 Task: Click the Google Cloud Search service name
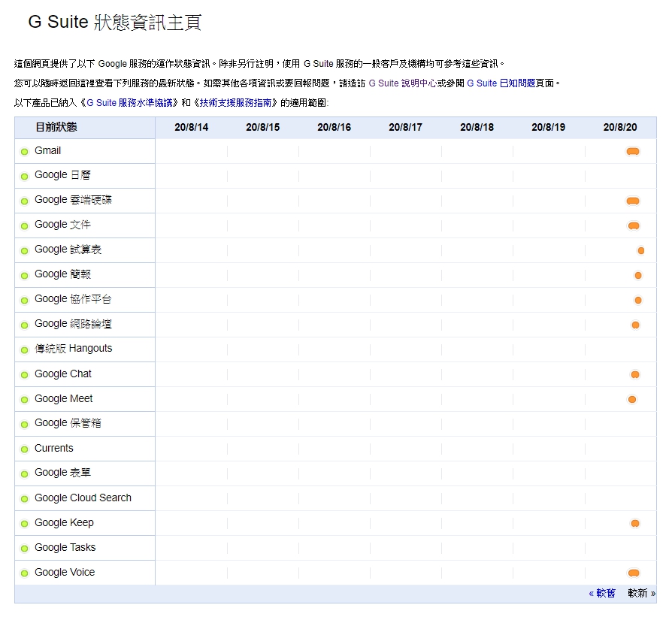[x=83, y=498]
